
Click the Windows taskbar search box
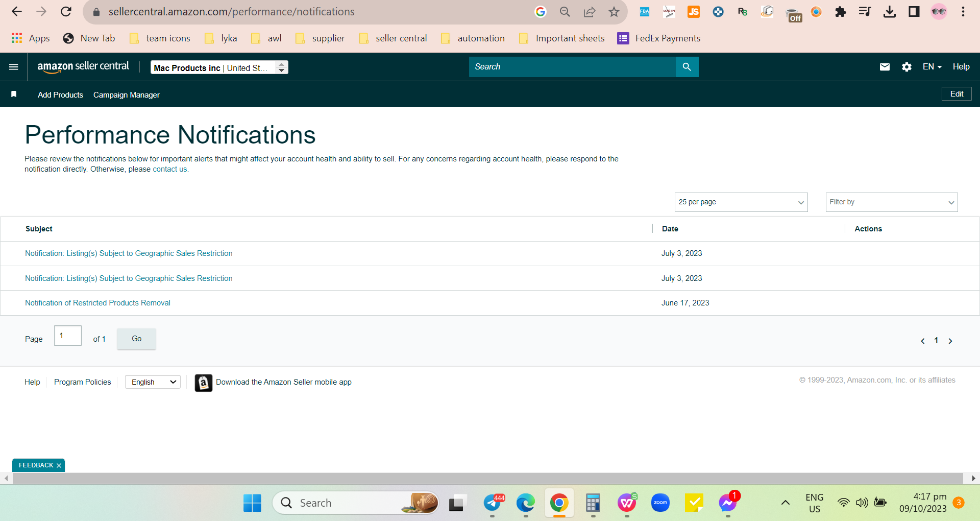point(356,503)
